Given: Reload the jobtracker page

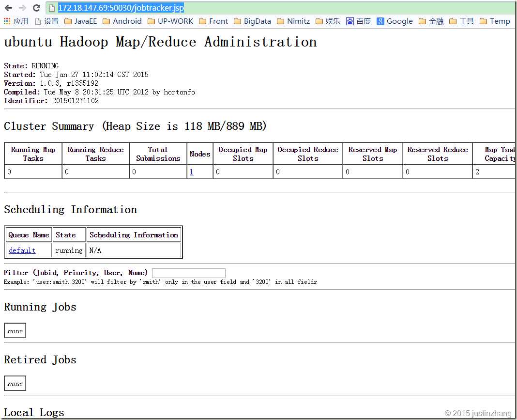Looking at the screenshot, I should pyautogui.click(x=37, y=8).
